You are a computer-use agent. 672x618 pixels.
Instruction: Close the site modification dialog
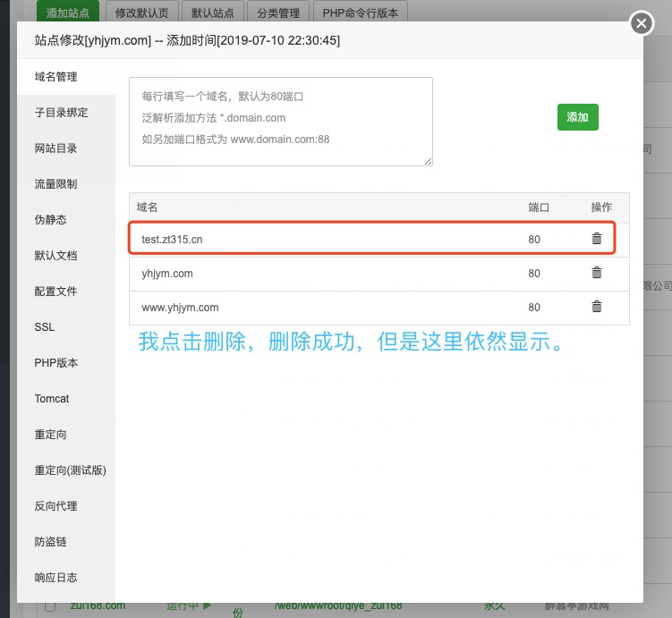pos(641,23)
